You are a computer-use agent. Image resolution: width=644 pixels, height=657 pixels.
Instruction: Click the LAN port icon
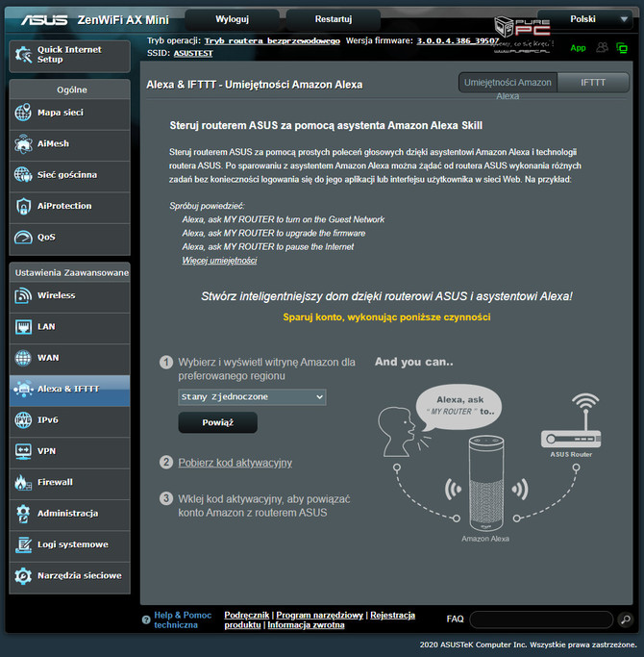point(23,327)
